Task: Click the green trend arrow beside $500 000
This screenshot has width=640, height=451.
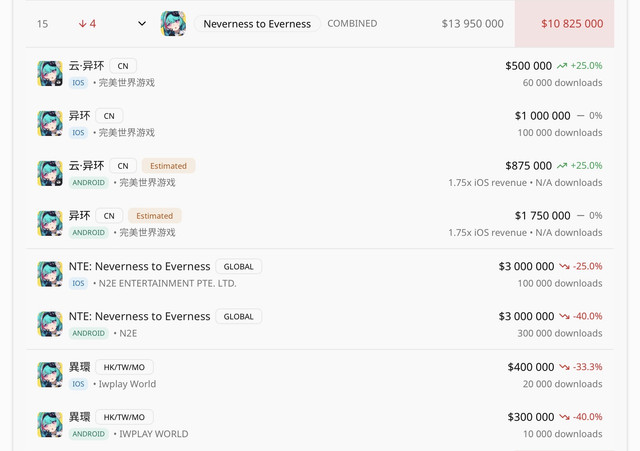Action: [x=562, y=66]
